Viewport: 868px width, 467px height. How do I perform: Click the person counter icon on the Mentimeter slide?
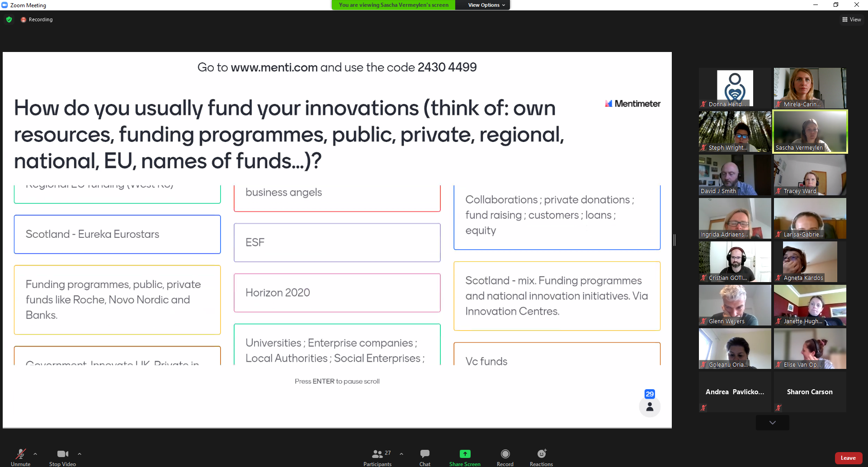coord(650,406)
